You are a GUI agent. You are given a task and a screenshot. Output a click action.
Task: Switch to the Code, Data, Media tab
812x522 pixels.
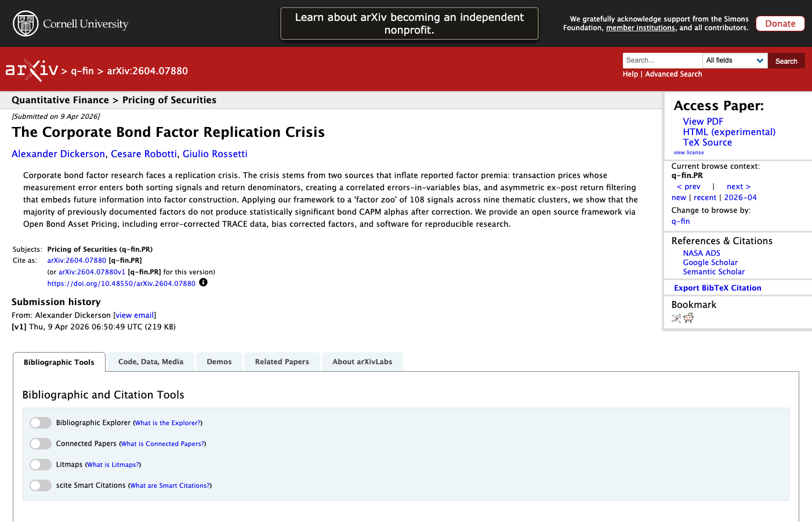(151, 362)
